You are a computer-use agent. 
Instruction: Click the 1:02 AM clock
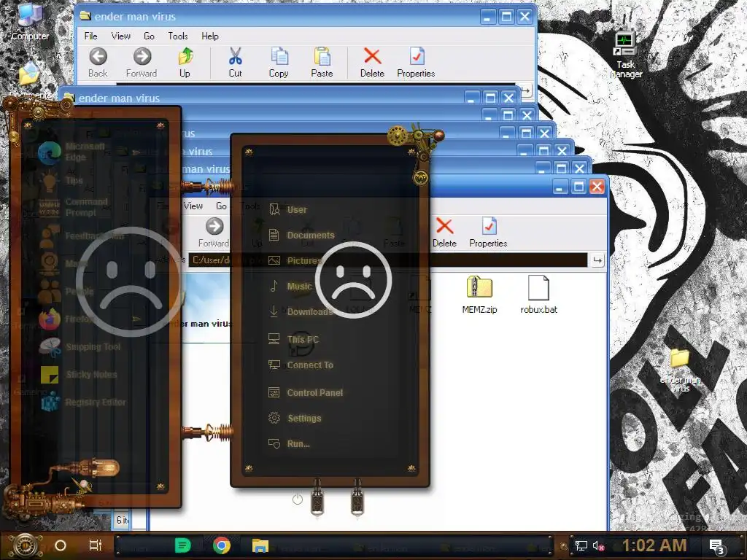pos(654,545)
